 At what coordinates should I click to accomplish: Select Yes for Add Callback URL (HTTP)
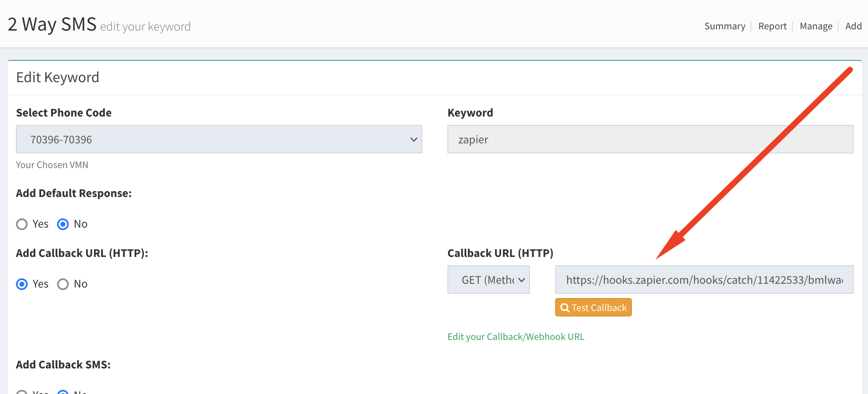(22, 284)
